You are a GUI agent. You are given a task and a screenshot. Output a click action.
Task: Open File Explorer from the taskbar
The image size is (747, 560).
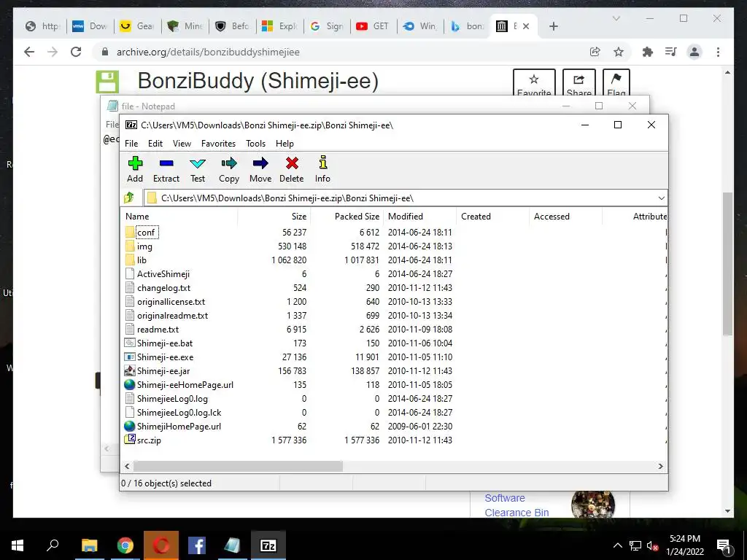point(89,545)
